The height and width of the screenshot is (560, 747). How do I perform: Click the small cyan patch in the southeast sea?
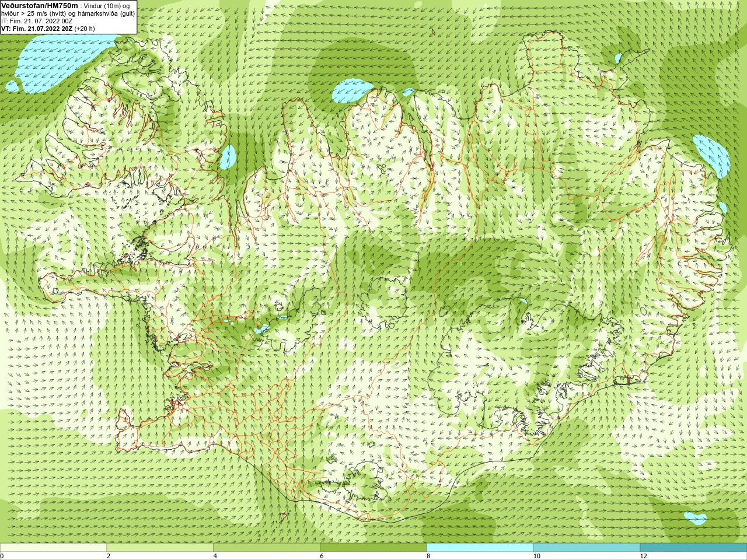tap(696, 518)
